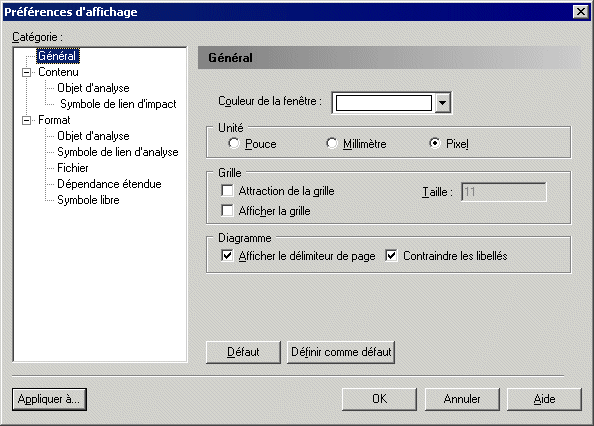Image resolution: width=594 pixels, height=426 pixels.
Task: Select the Millimètre unit radio button
Action: [332, 143]
